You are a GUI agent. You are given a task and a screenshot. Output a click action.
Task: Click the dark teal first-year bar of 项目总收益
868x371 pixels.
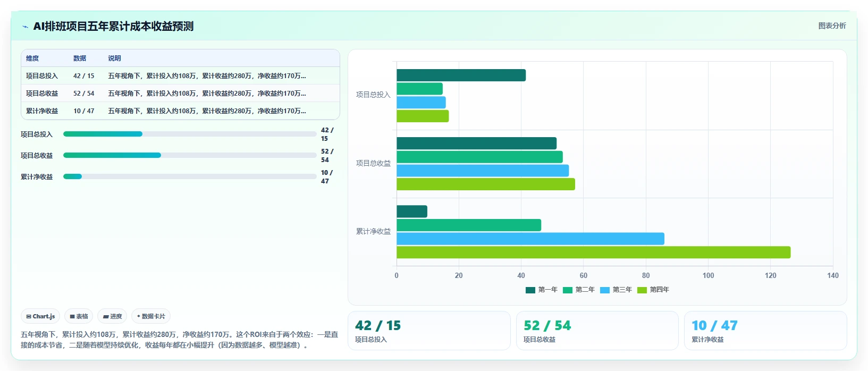[476, 144]
